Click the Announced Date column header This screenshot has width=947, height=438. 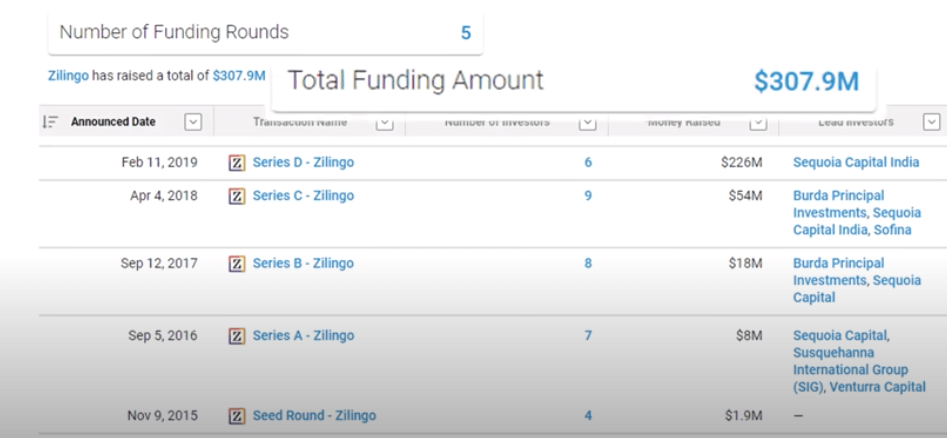113,122
